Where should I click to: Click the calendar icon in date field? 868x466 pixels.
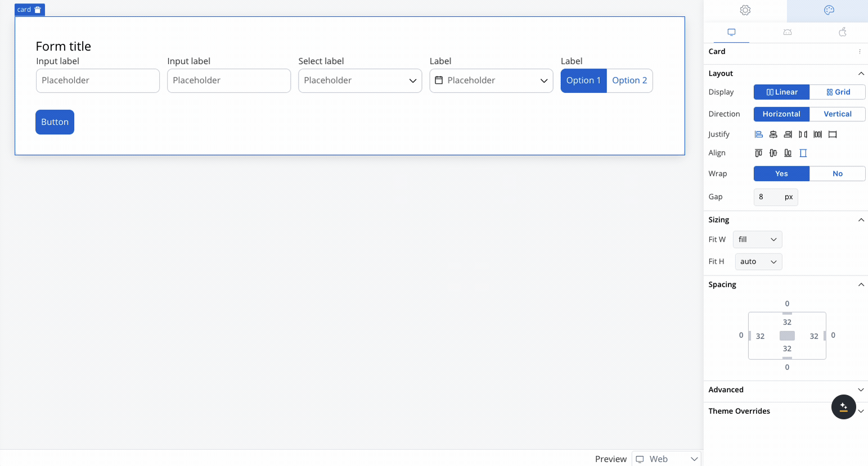click(439, 80)
